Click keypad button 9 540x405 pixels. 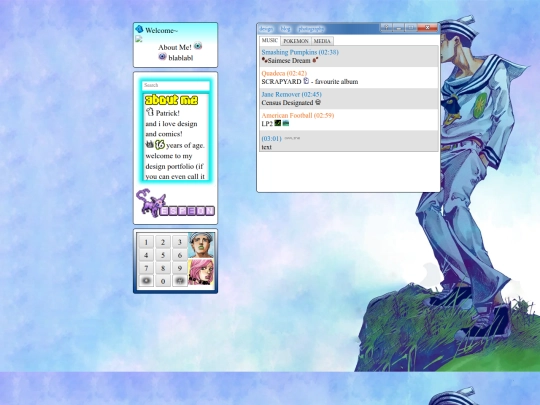179,268
